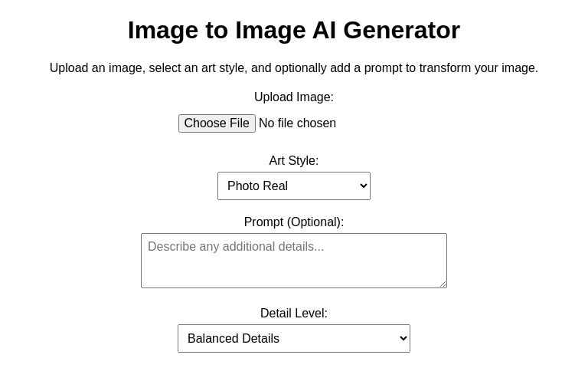Screen dimensions: 588x368
Task: Click the Detail Level dropdown arrow
Action: pos(403,339)
